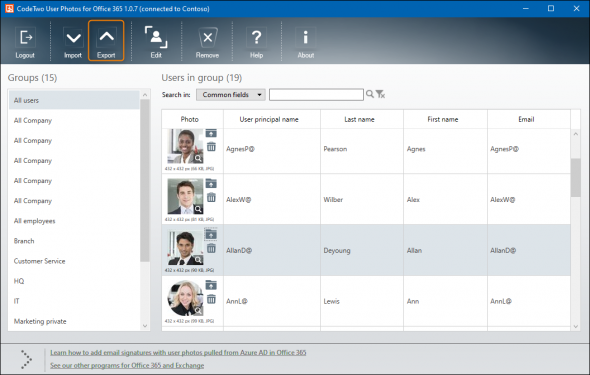
Task: Open the Help toolbar icon
Action: click(x=256, y=41)
